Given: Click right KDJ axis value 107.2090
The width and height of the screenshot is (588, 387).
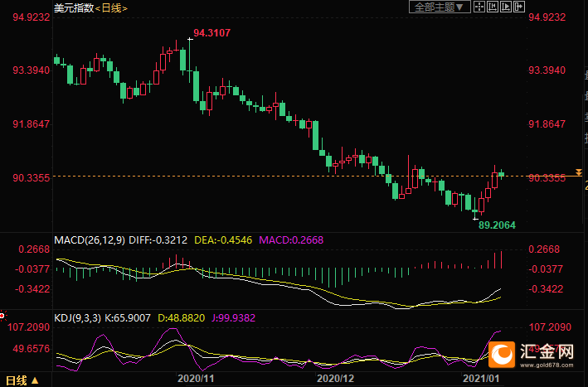Looking at the screenshot, I should pyautogui.click(x=550, y=327).
